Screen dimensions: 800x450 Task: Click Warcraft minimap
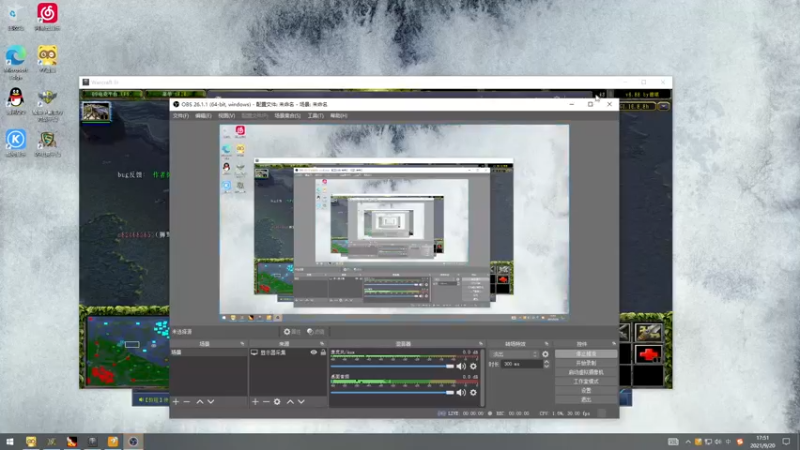click(128, 351)
